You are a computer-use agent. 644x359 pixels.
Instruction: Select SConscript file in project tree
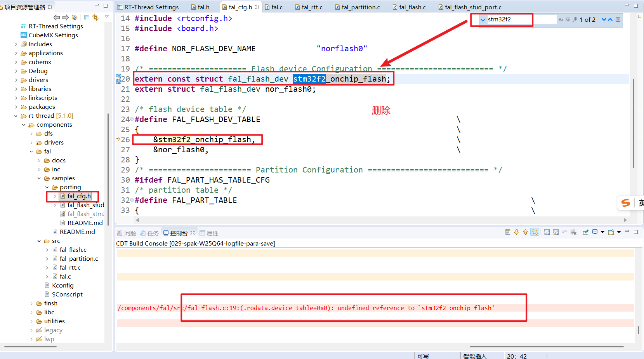(x=67, y=294)
